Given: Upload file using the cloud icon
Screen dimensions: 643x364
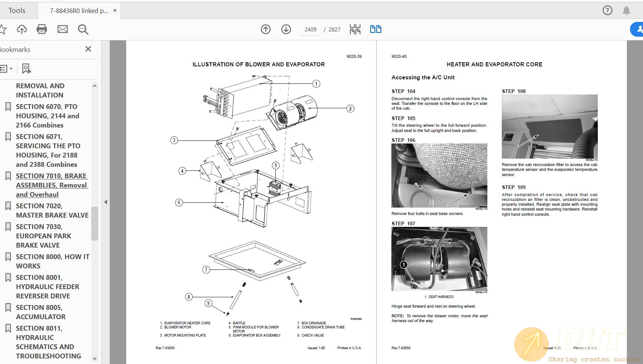Looking at the screenshot, I should coord(22,29).
